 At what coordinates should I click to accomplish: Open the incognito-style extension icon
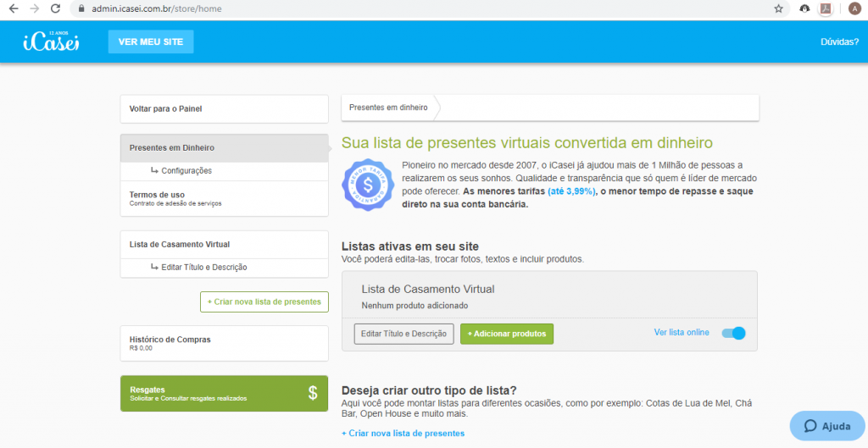coord(804,8)
